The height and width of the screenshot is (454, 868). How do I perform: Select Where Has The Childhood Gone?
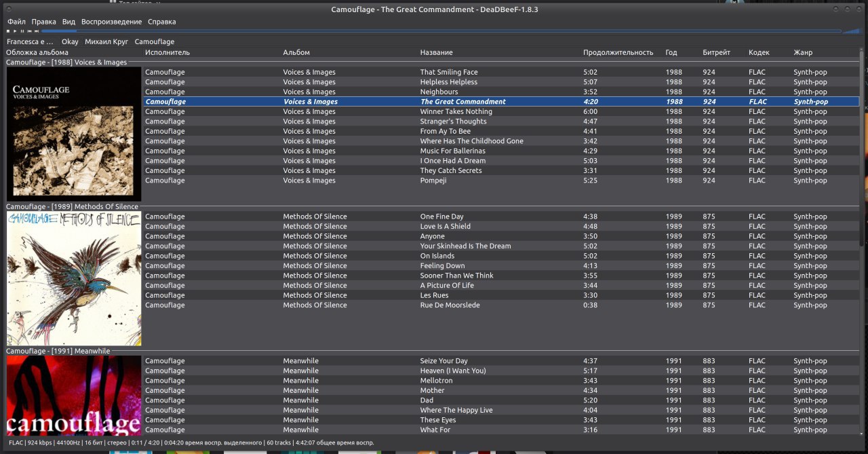click(x=501, y=141)
